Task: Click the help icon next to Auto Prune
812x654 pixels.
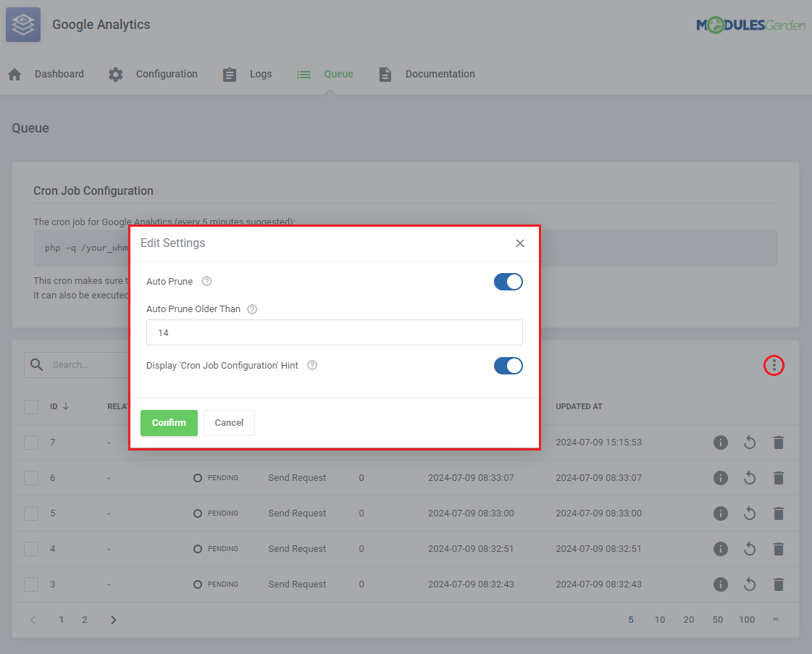Action: 206,281
